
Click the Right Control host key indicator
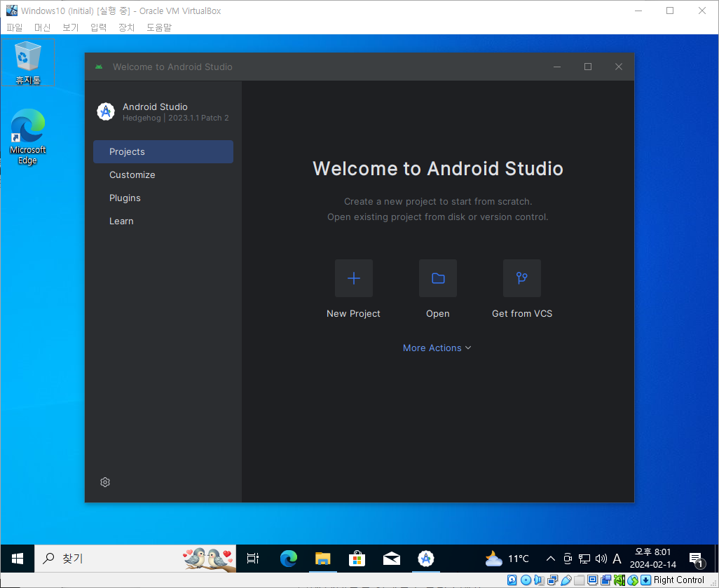[x=678, y=580]
